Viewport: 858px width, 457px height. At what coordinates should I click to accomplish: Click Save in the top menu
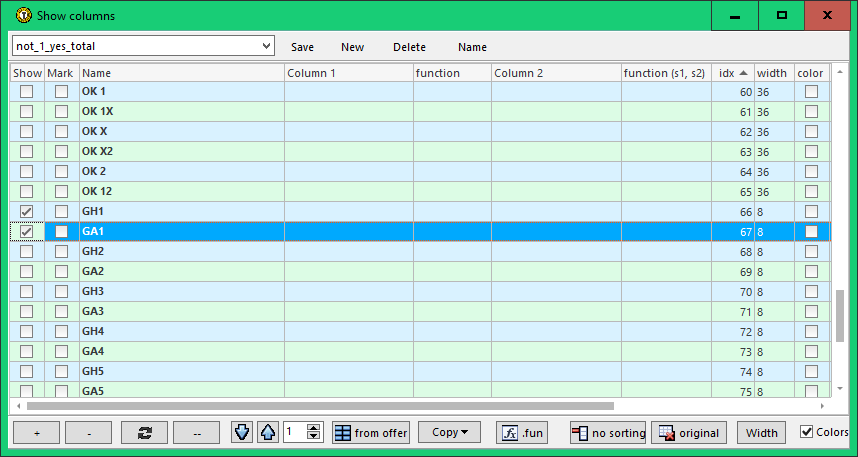(302, 47)
